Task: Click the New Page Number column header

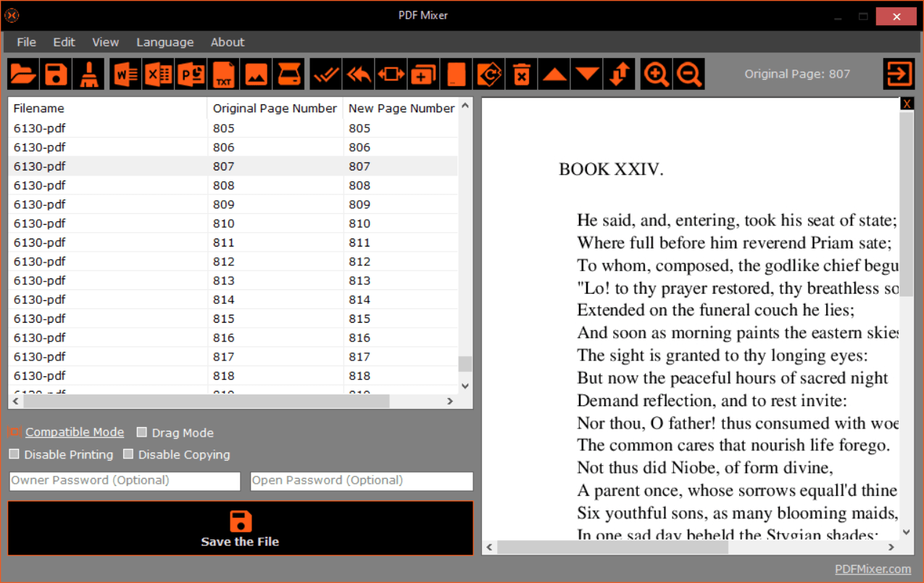Action: (x=401, y=108)
